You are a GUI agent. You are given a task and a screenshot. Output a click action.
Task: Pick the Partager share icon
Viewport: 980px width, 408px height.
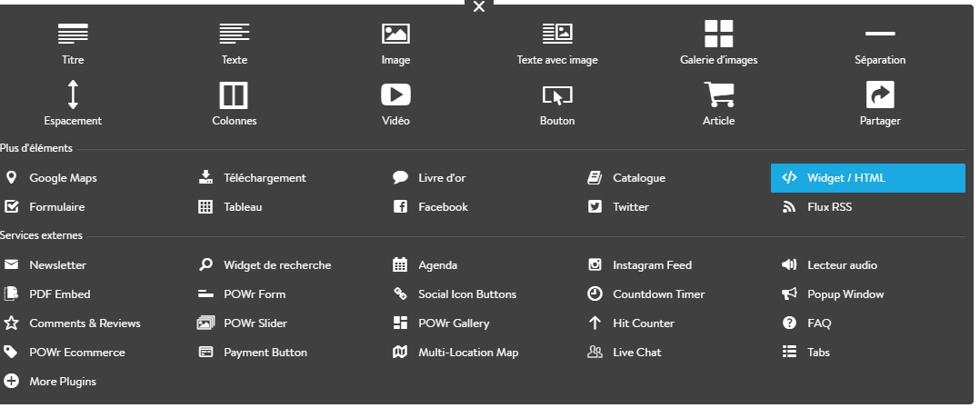(880, 95)
